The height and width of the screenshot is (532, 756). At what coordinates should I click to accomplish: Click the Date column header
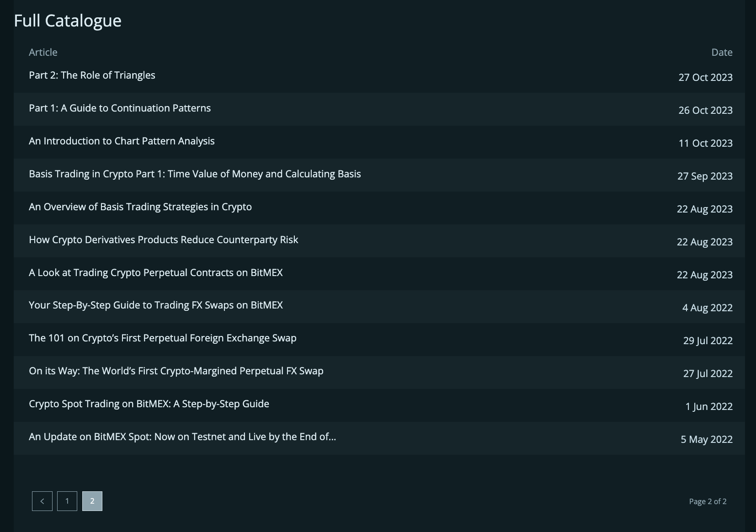(722, 52)
